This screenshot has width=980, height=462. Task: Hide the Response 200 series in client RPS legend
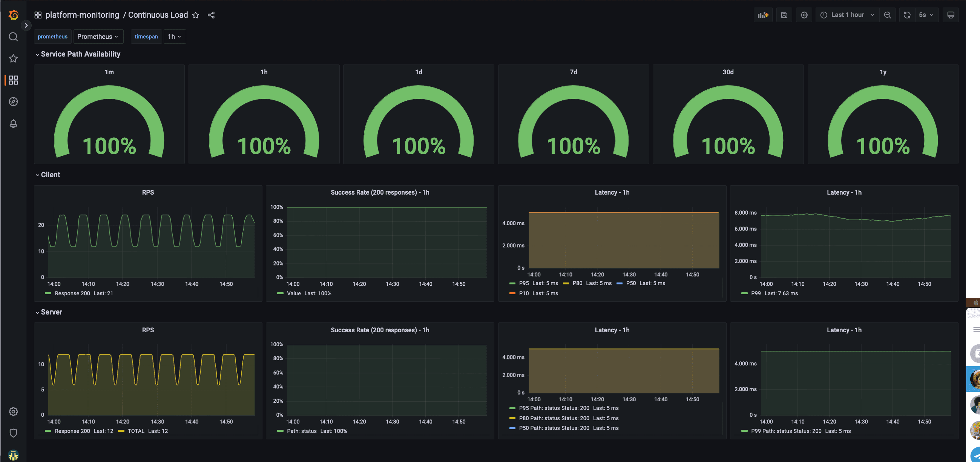(x=72, y=293)
